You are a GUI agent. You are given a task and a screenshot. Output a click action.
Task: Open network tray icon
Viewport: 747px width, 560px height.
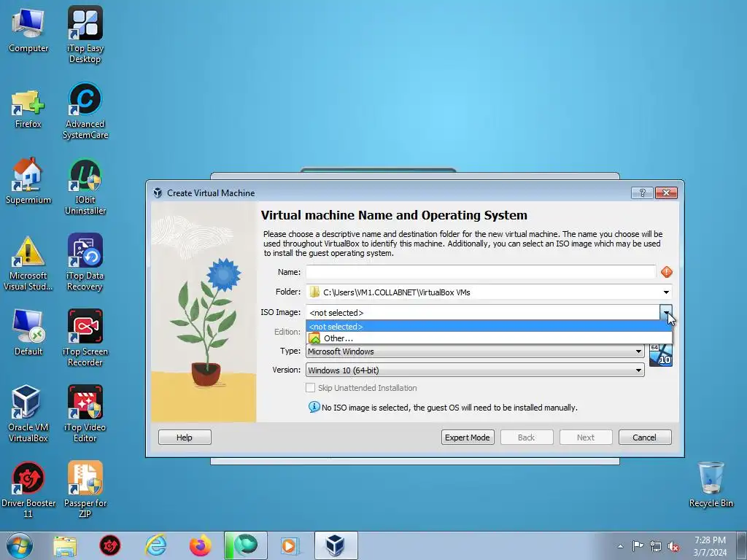tap(656, 546)
